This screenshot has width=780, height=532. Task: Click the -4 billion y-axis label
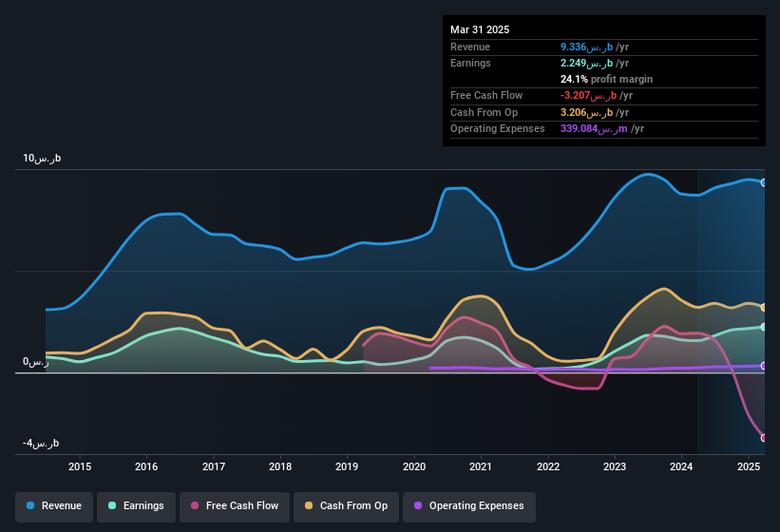(41, 443)
